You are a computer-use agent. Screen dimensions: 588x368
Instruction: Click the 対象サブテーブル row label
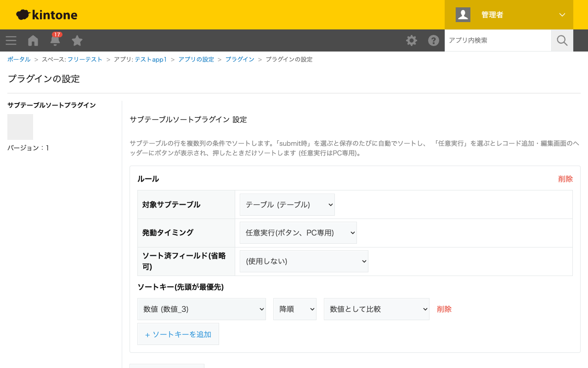click(x=171, y=205)
